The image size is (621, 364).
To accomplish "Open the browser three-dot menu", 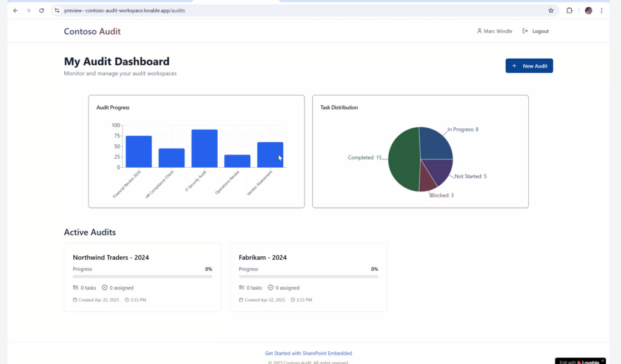I will pyautogui.click(x=602, y=11).
